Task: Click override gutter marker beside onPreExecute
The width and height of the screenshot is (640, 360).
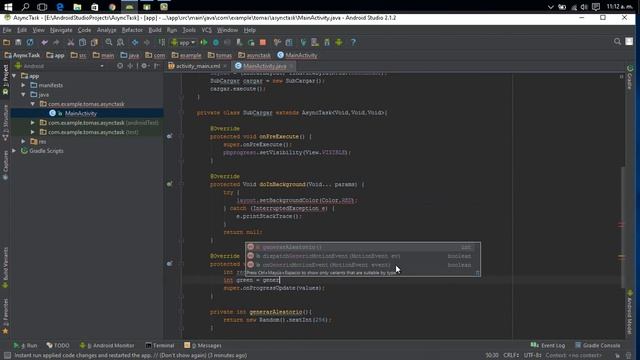Action: click(169, 136)
